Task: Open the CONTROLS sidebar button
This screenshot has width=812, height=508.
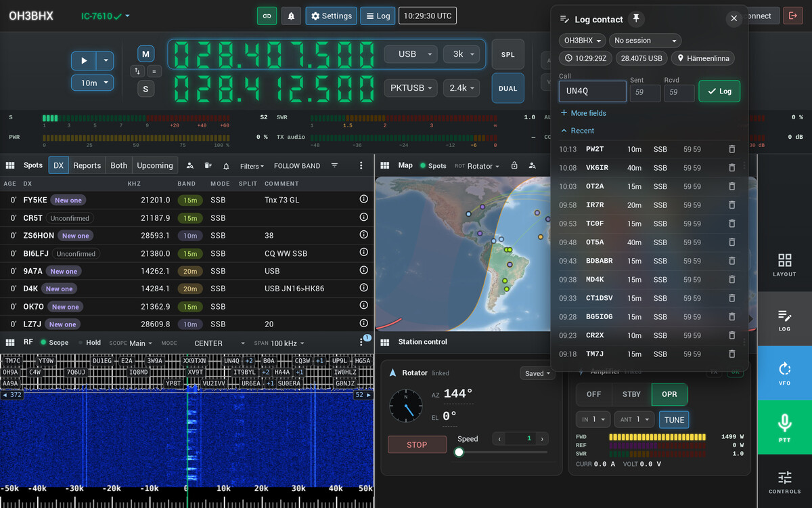Action: point(785,482)
